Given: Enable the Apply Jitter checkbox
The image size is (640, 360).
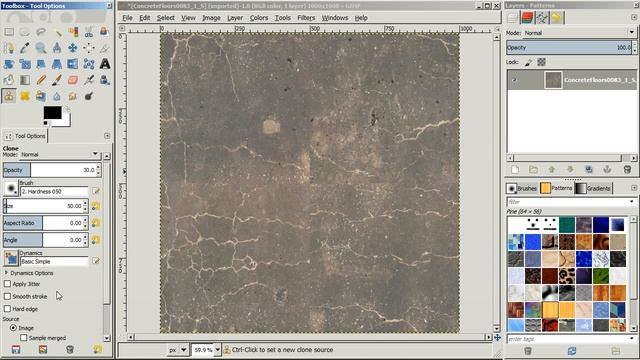Looking at the screenshot, I should 7,284.
